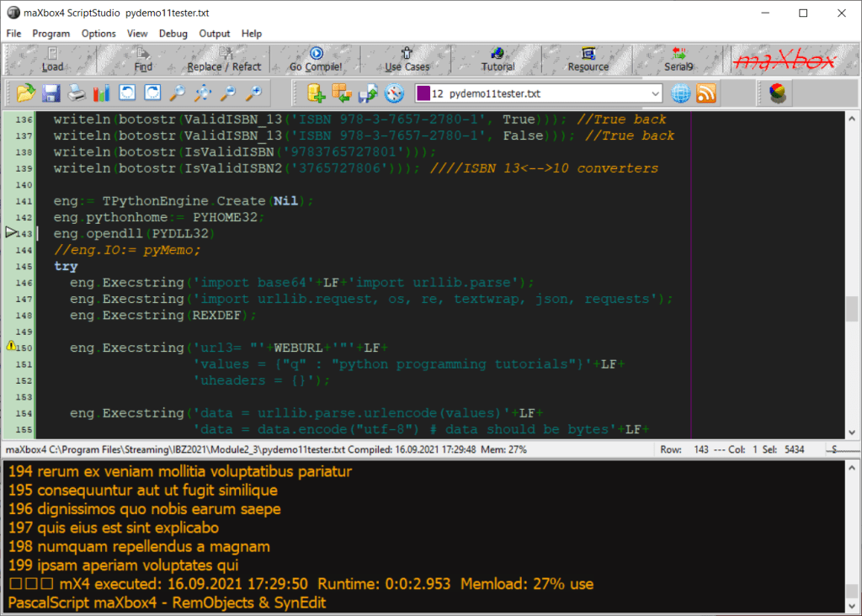Open the Options menu

[98, 34]
